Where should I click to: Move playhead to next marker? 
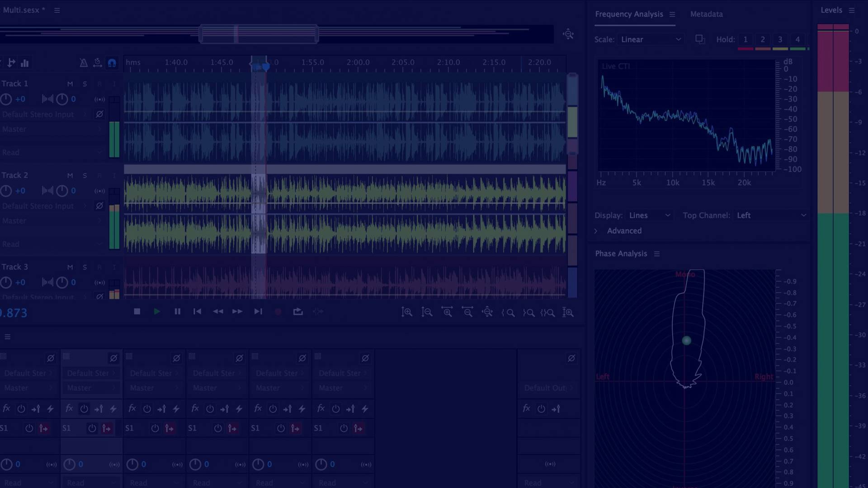click(x=258, y=311)
